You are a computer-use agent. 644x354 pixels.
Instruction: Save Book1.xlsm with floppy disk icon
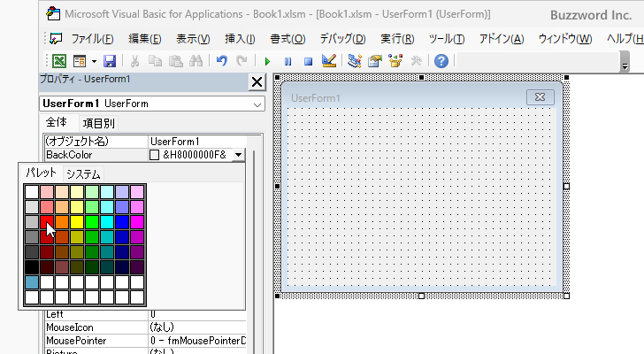tap(110, 61)
